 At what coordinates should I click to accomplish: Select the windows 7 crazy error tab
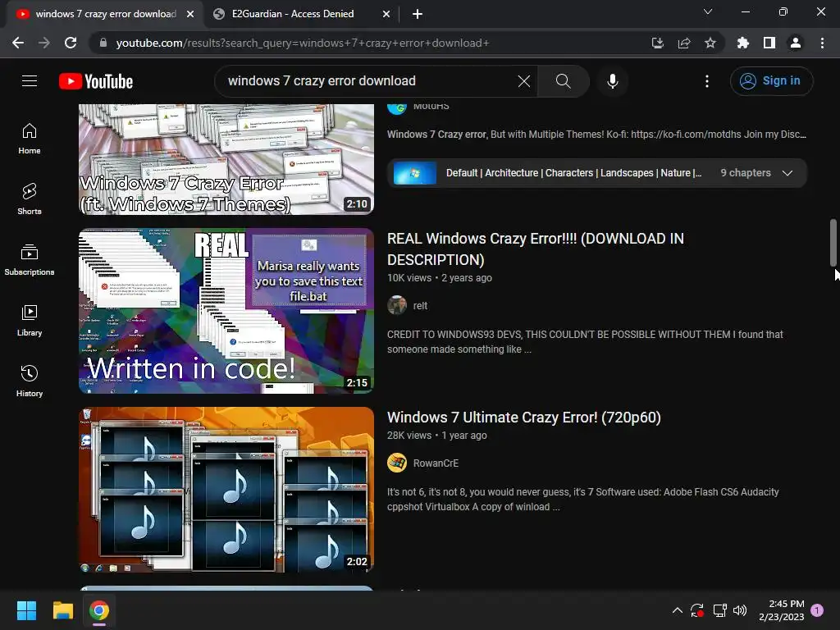pos(106,14)
